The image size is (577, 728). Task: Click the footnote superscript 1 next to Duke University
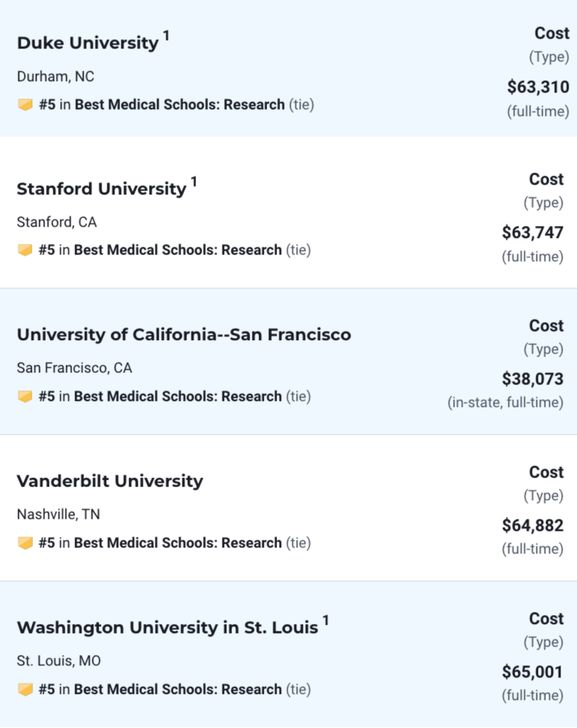tap(166, 36)
